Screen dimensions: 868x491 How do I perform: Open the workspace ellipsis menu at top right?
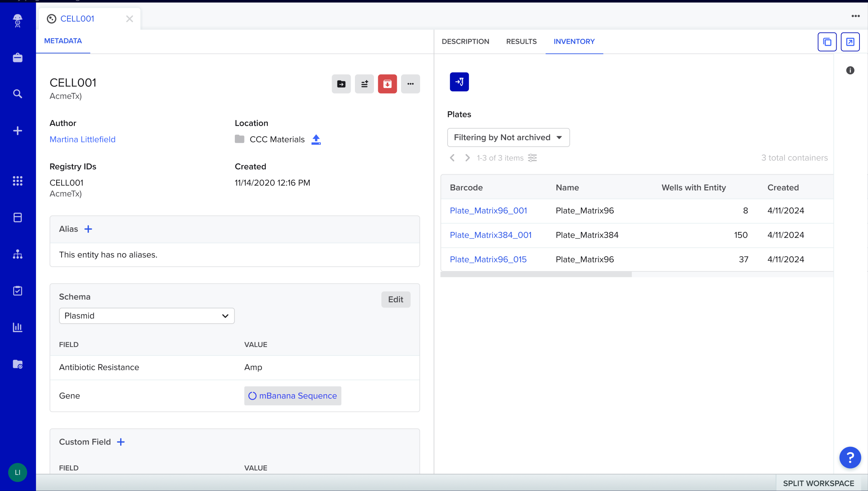coord(856,16)
